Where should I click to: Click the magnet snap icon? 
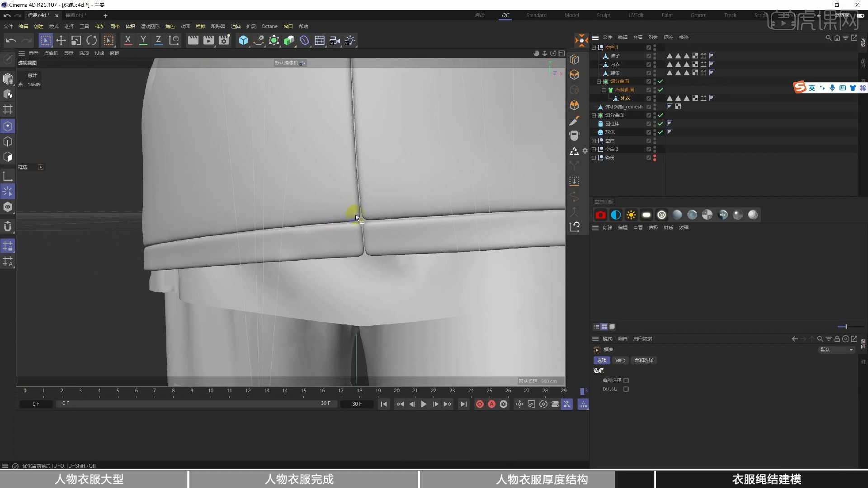(x=8, y=226)
